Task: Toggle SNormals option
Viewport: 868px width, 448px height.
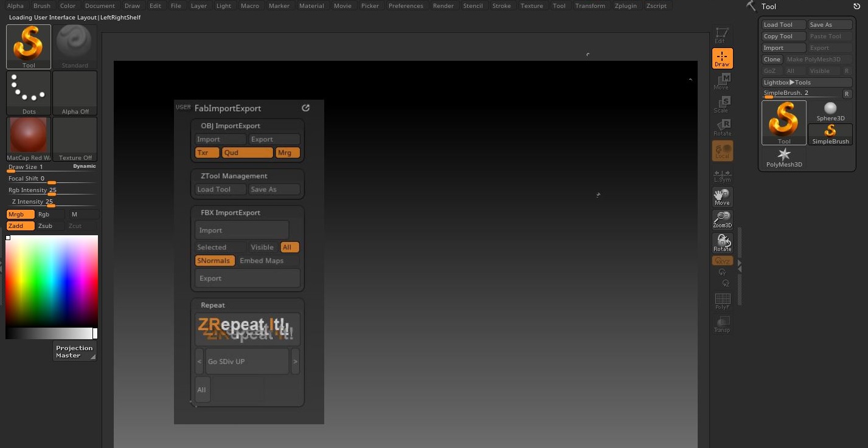Action: click(215, 261)
